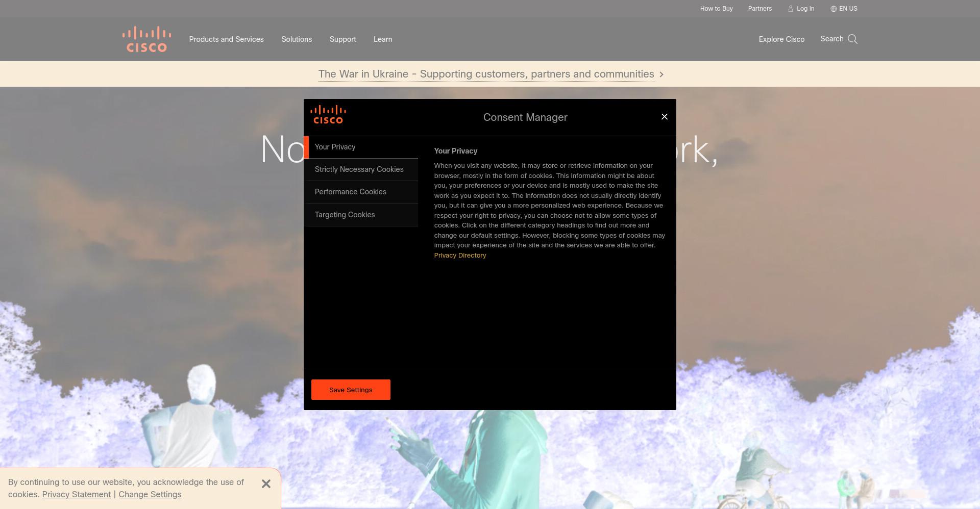Click the Consent Manager title
The image size is (980, 509).
pos(525,117)
